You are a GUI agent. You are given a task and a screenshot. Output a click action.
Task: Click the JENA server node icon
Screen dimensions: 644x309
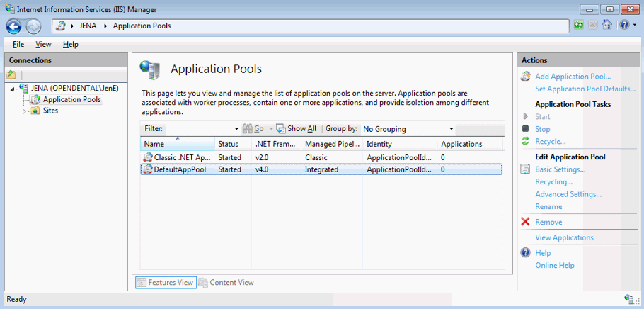point(24,88)
